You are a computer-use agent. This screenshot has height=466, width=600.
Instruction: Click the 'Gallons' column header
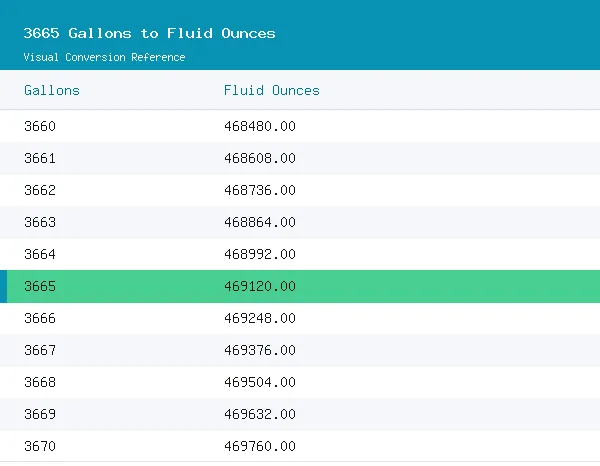pyautogui.click(x=52, y=91)
